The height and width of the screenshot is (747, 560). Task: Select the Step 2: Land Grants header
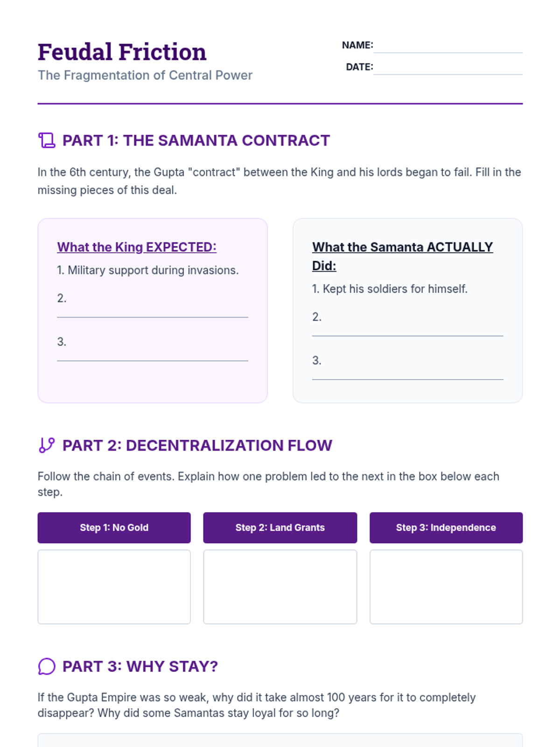tap(280, 528)
